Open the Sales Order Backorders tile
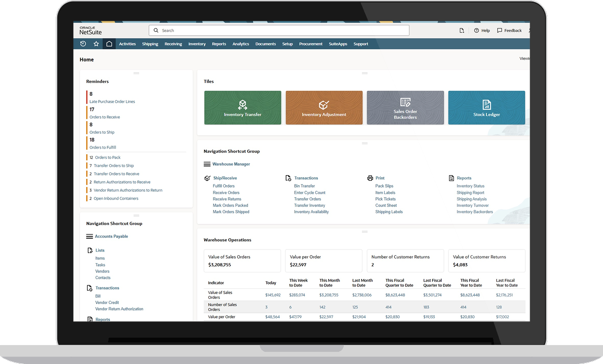 point(405,108)
